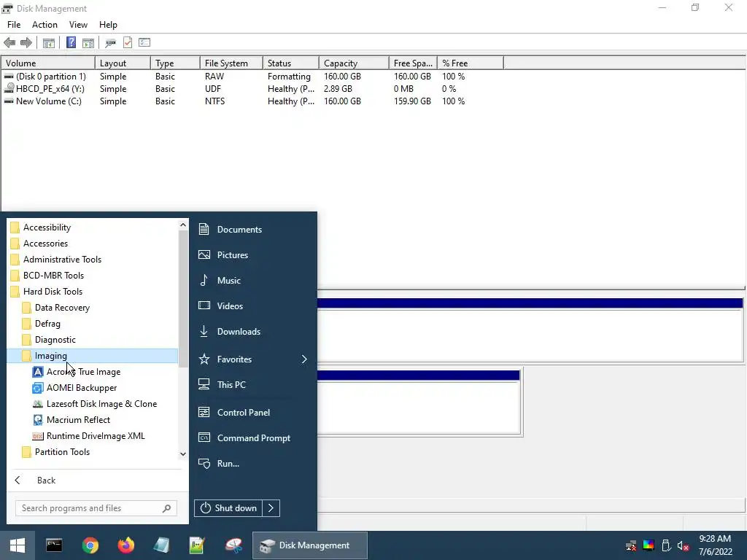Click the Back arrow toolbar icon
Viewport: 747px width, 560px height.
pos(9,43)
